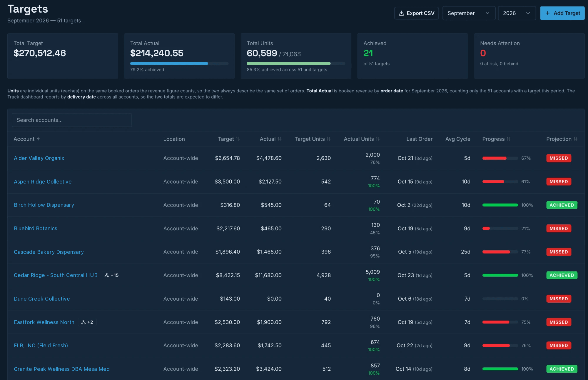The image size is (588, 380).
Task: Click the Add Target button
Action: (562, 13)
